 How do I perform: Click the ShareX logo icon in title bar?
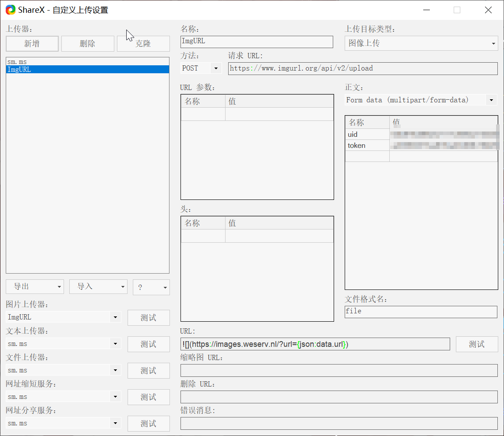coord(11,10)
